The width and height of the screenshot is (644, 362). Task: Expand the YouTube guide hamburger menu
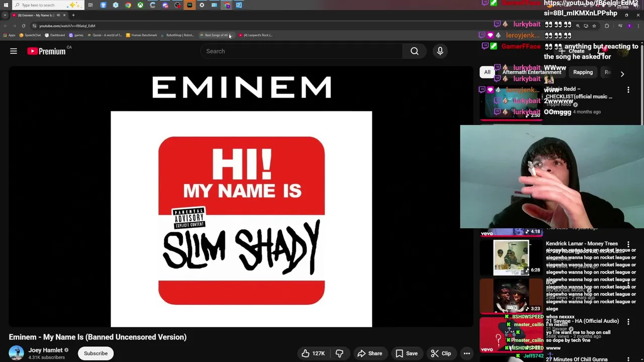(x=14, y=51)
